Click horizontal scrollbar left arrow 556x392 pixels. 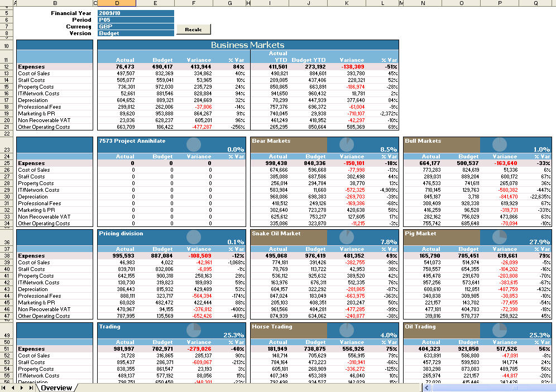coord(427,388)
